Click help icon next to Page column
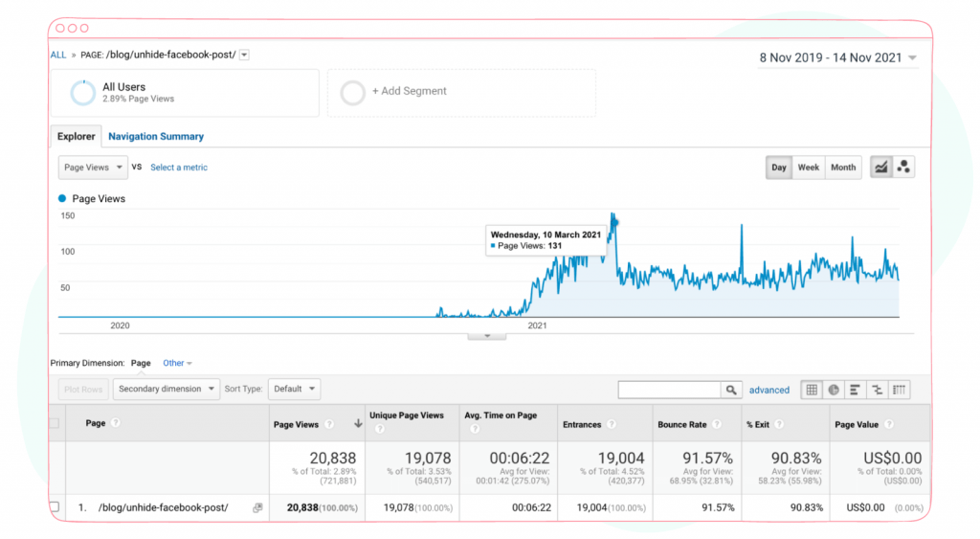The height and width of the screenshot is (539, 980). tap(116, 423)
